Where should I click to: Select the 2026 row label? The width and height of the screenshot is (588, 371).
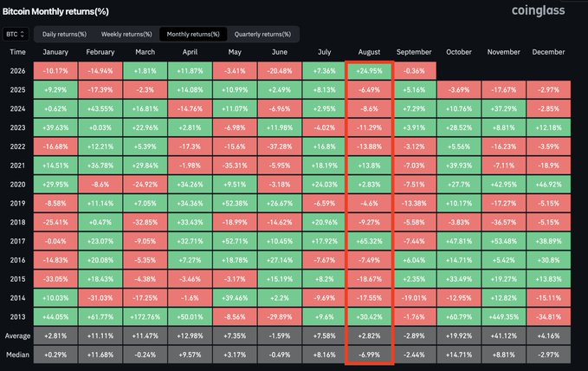(17, 71)
